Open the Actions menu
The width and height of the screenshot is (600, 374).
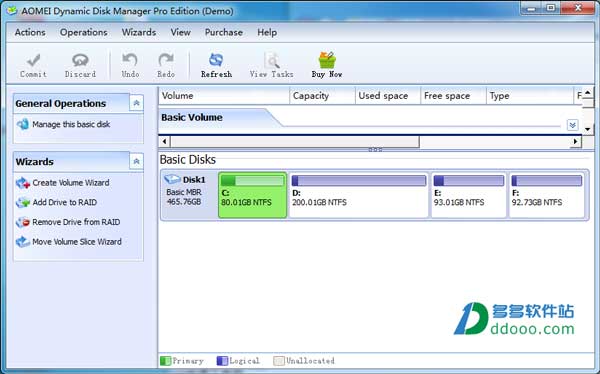30,33
